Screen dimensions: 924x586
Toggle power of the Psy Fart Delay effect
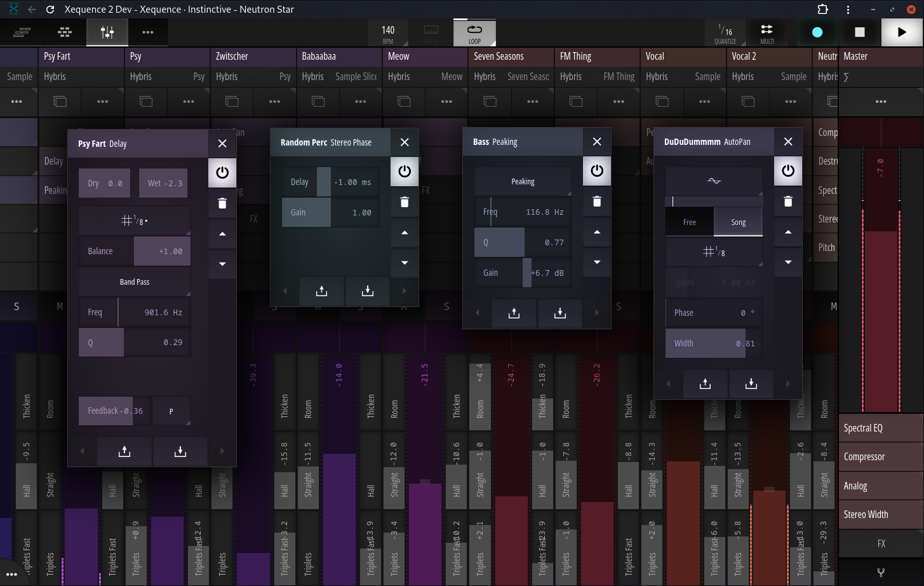point(222,172)
